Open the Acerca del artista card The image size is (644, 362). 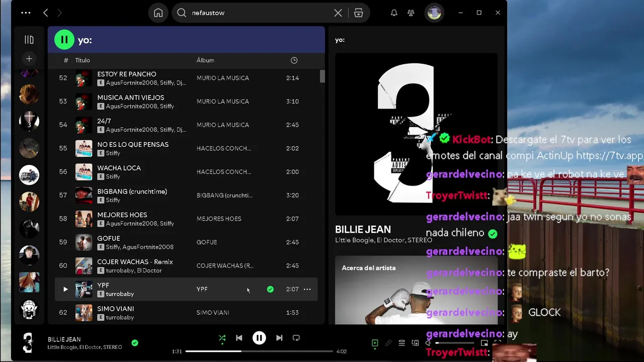[416, 290]
